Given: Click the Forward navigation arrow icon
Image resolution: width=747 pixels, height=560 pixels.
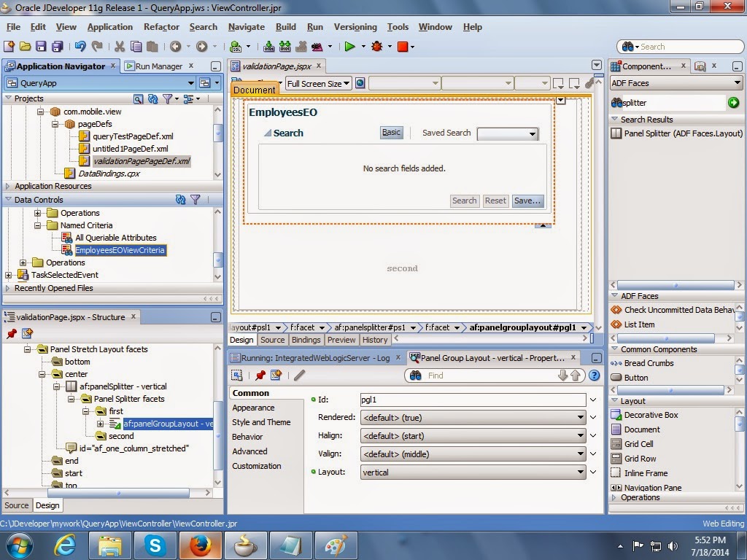Looking at the screenshot, I should (201, 46).
